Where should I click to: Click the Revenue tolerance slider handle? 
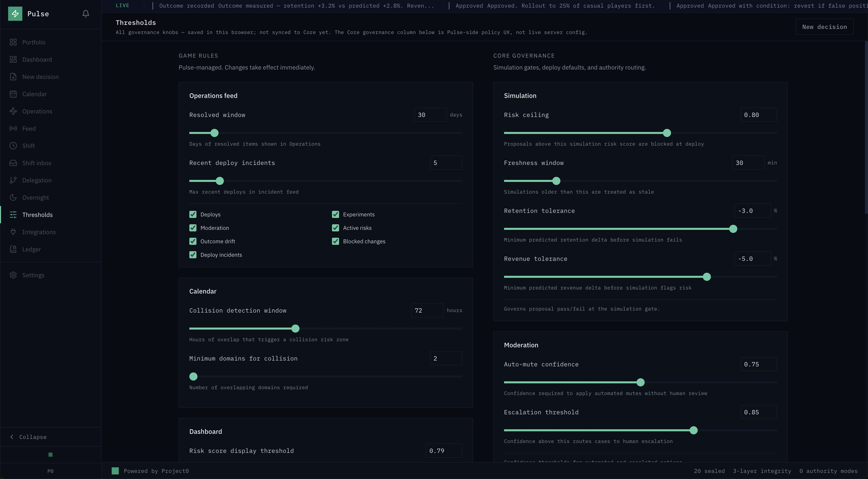[707, 277]
